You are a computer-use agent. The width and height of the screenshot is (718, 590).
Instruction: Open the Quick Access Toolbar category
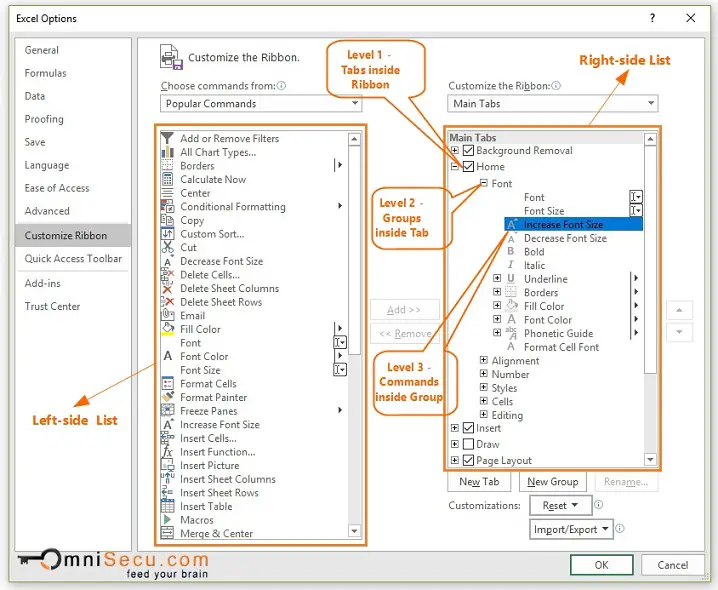(x=73, y=258)
